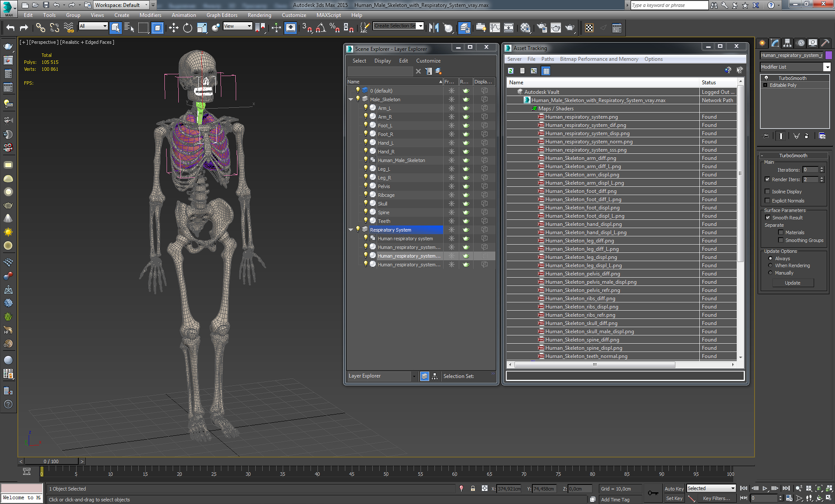
Task: Open the Create command panel tab
Action: pos(762,43)
